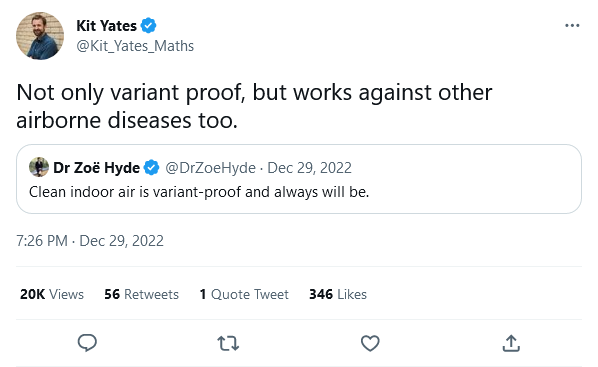The height and width of the screenshot is (367, 598).
Task: Like the tweet with the heart icon
Action: [x=370, y=343]
